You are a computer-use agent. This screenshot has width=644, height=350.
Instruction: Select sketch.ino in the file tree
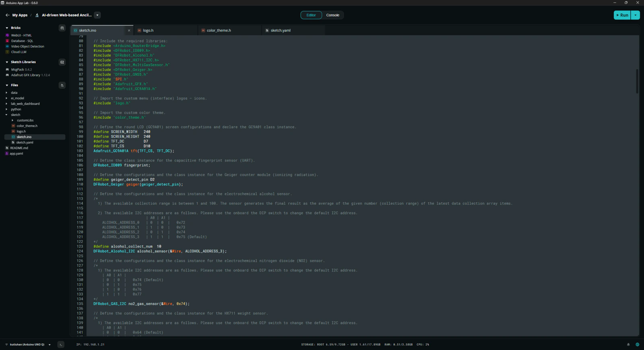(x=24, y=137)
